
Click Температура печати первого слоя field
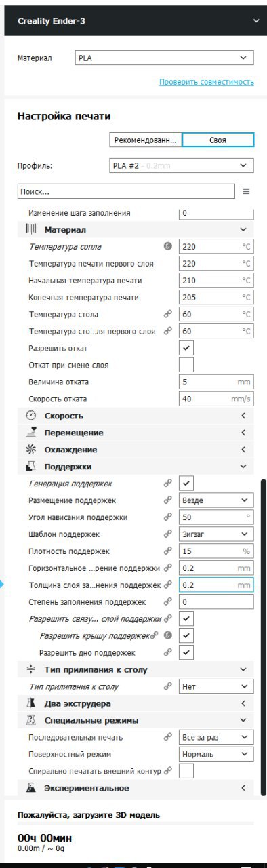click(216, 263)
